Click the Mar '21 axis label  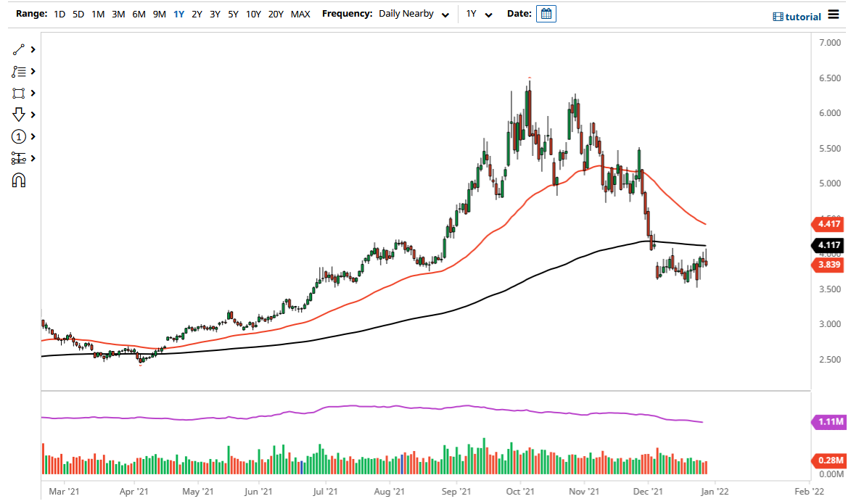click(x=64, y=492)
